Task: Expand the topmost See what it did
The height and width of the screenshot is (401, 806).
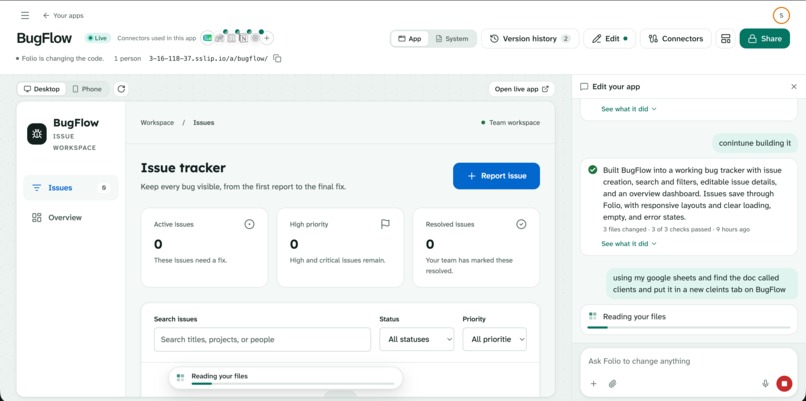Action: (x=629, y=109)
